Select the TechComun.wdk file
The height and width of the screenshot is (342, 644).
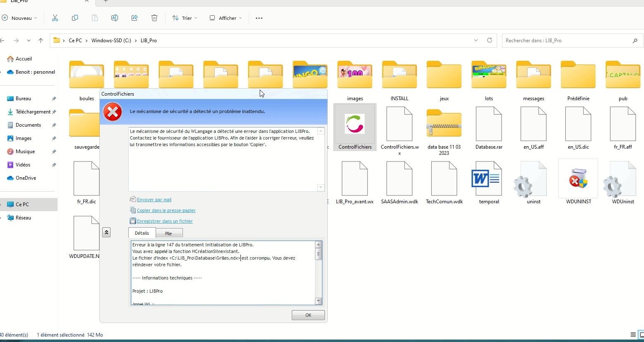(444, 183)
